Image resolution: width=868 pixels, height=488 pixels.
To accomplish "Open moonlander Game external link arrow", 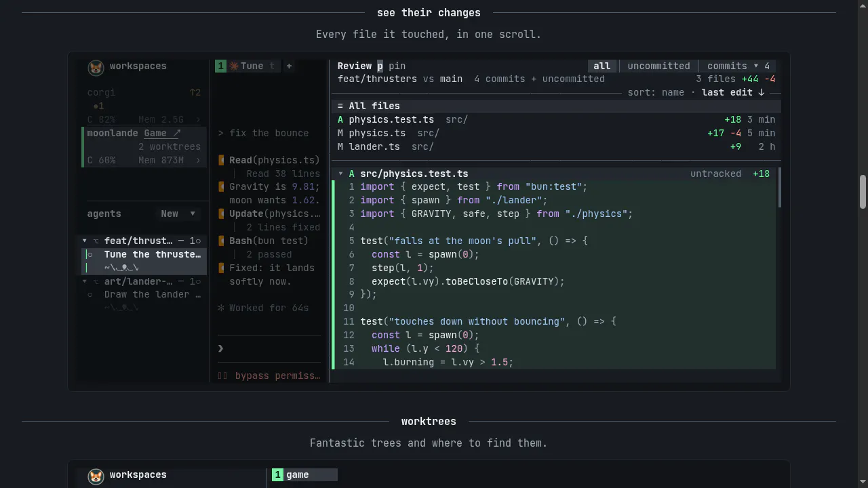I will tap(176, 133).
